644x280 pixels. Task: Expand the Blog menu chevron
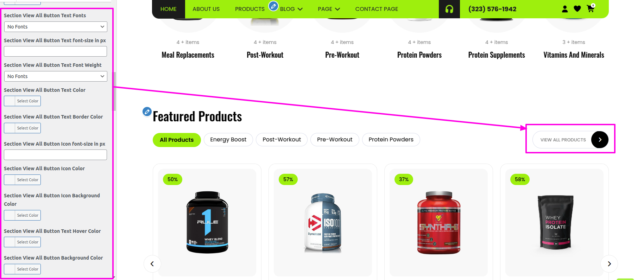(x=300, y=9)
